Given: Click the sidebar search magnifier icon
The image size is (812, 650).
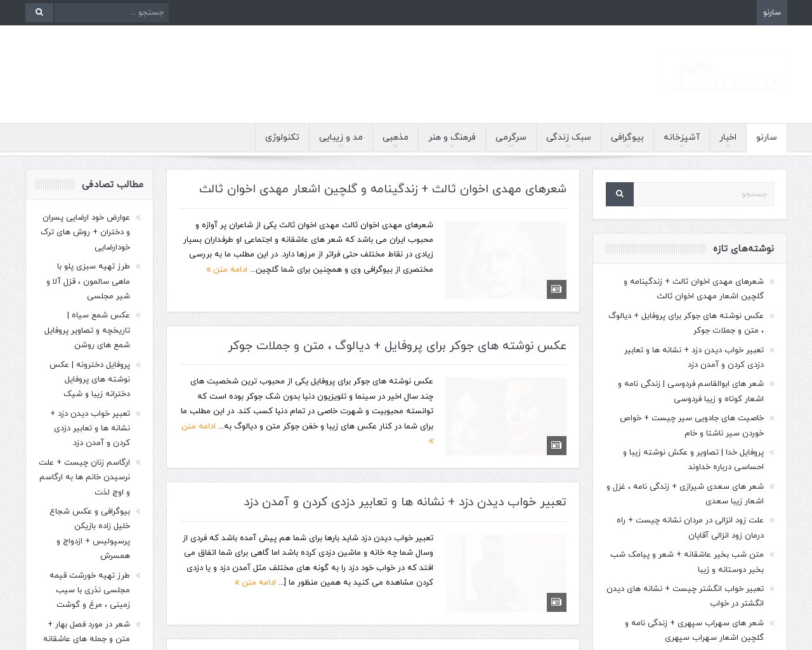Looking at the screenshot, I should 619,194.
